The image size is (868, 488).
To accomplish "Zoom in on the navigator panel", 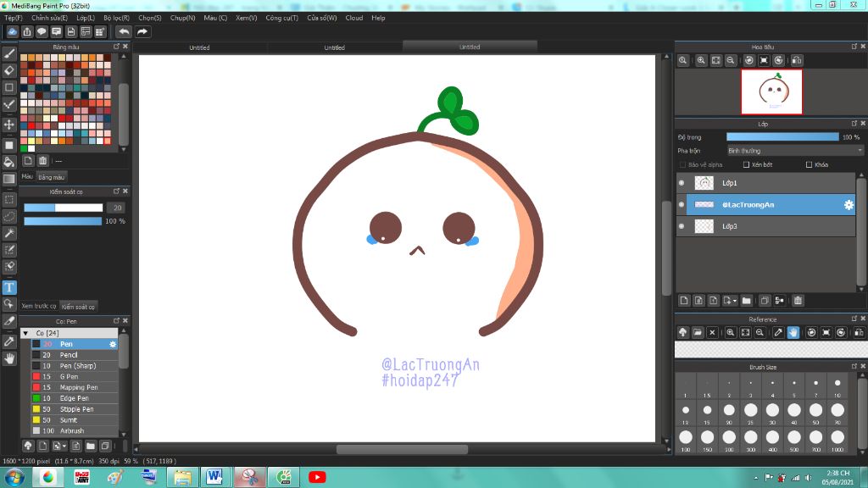I will tap(701, 60).
